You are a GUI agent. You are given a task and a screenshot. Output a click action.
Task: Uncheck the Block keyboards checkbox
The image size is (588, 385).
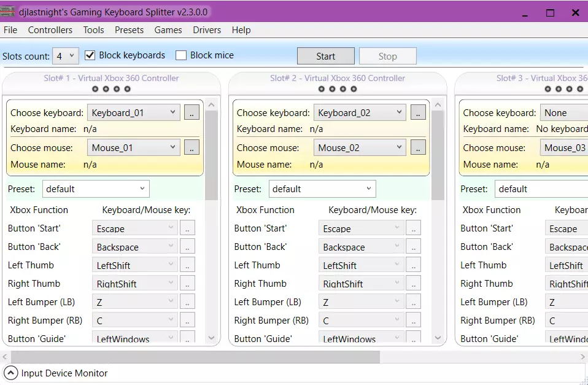tap(90, 55)
